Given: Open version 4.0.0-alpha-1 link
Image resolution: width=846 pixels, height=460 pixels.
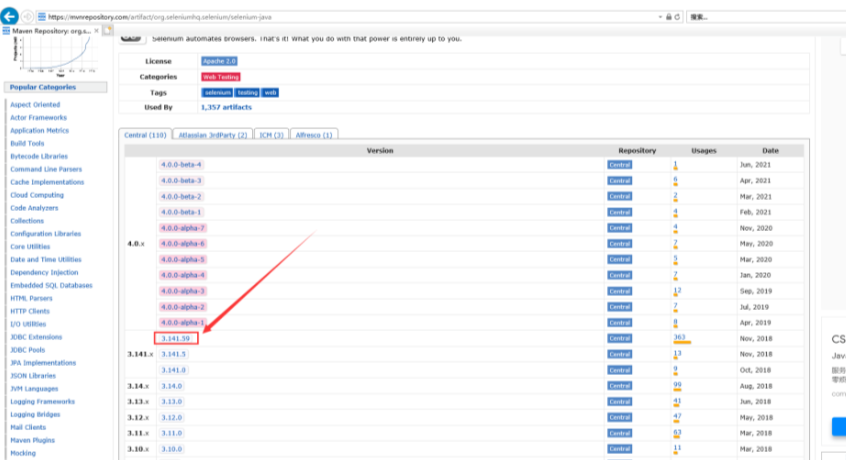Looking at the screenshot, I should point(183,322).
